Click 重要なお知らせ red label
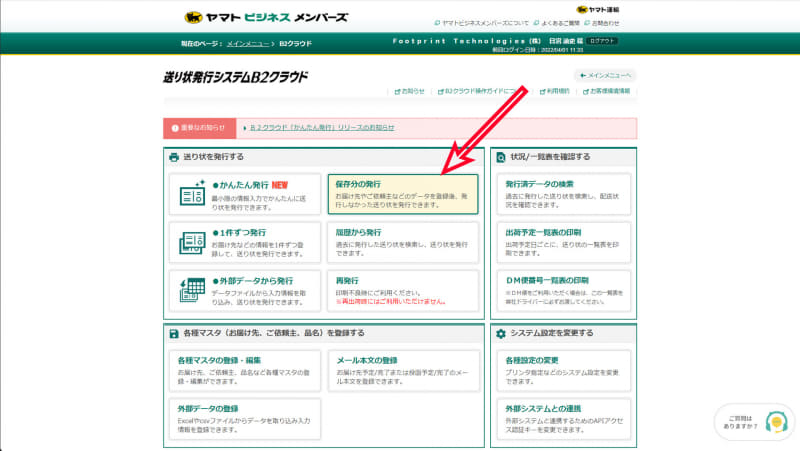The image size is (800, 451). (x=199, y=128)
